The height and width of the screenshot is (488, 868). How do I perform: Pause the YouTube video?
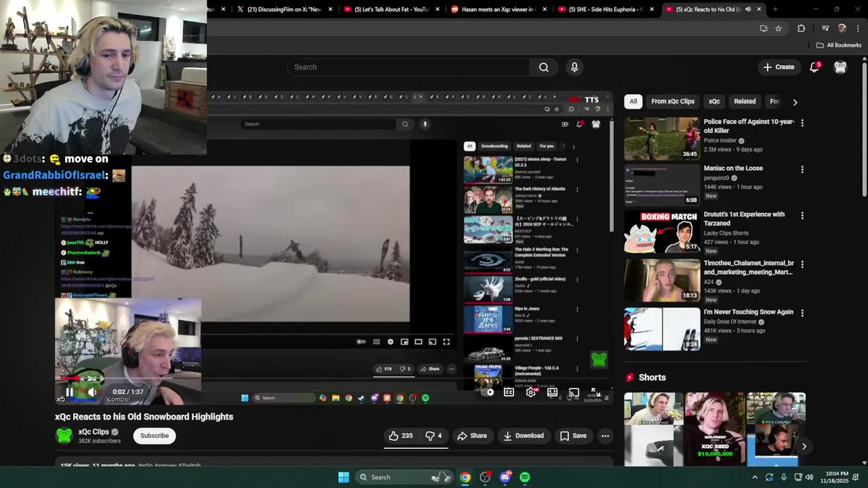point(69,392)
